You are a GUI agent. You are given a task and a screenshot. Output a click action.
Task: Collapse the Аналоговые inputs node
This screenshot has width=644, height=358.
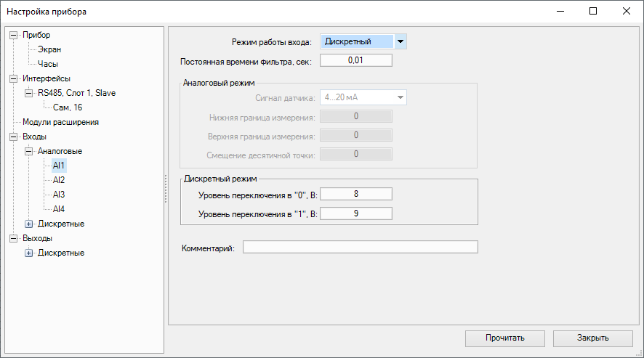coord(29,151)
